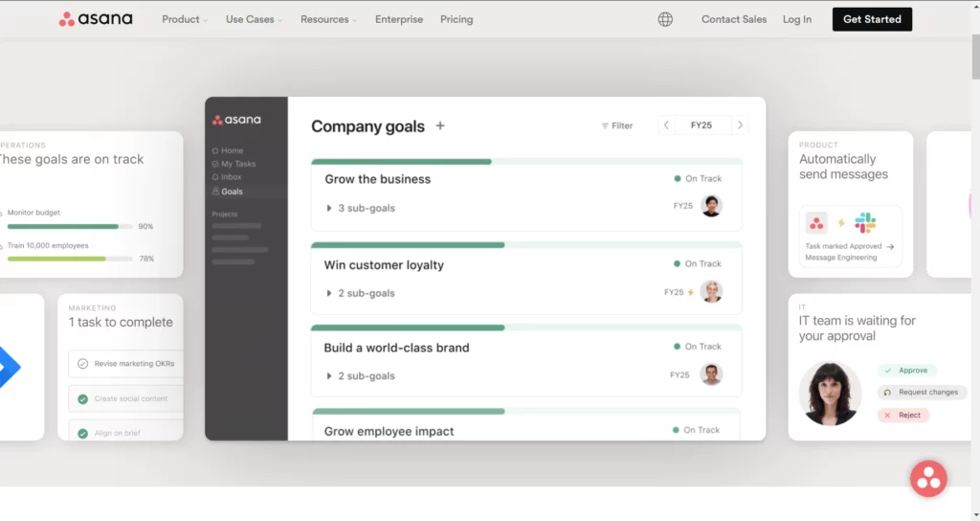Screen dimensions: 980x521
Task: Click the Asana logo in the top navigation
Action: pos(96,19)
